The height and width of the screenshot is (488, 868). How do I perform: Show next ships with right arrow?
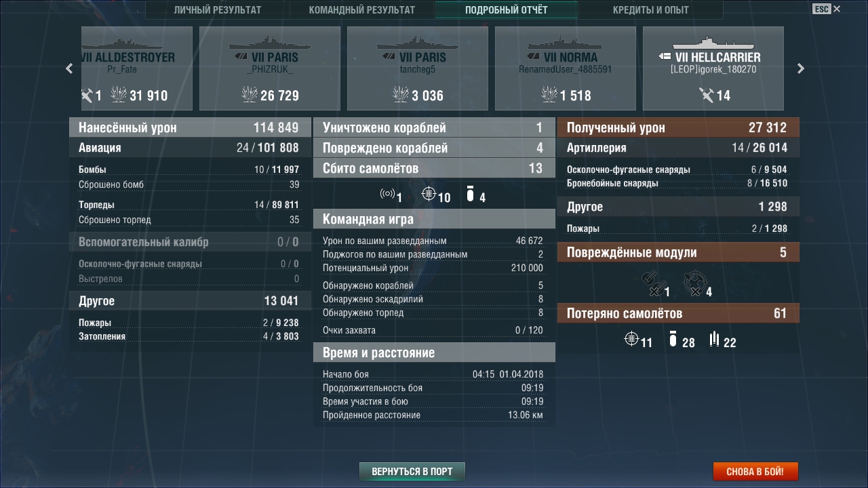coord(801,68)
